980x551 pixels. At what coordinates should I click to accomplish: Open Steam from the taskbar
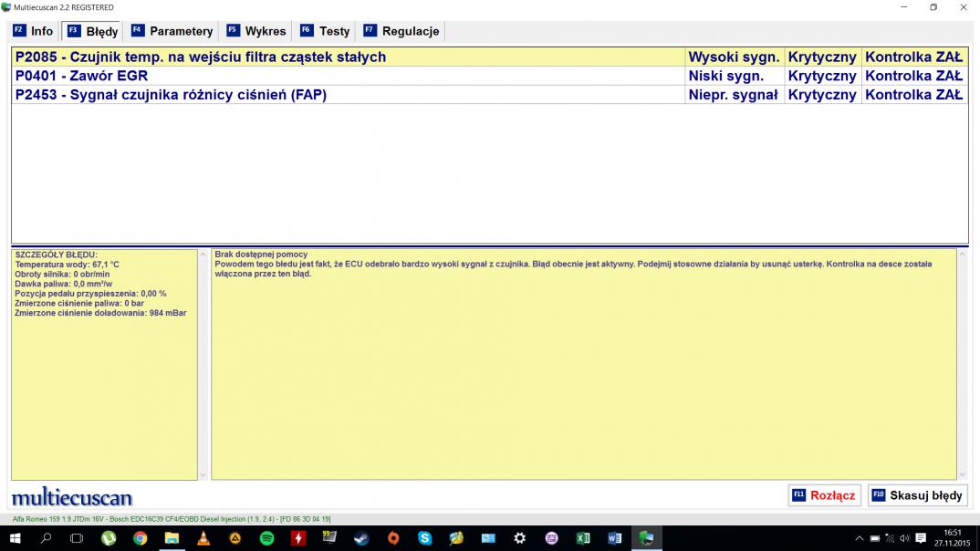click(362, 538)
